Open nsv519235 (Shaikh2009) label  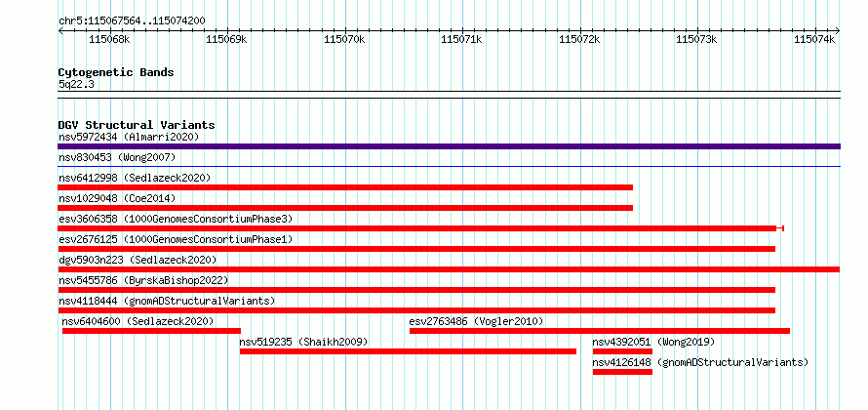303,342
